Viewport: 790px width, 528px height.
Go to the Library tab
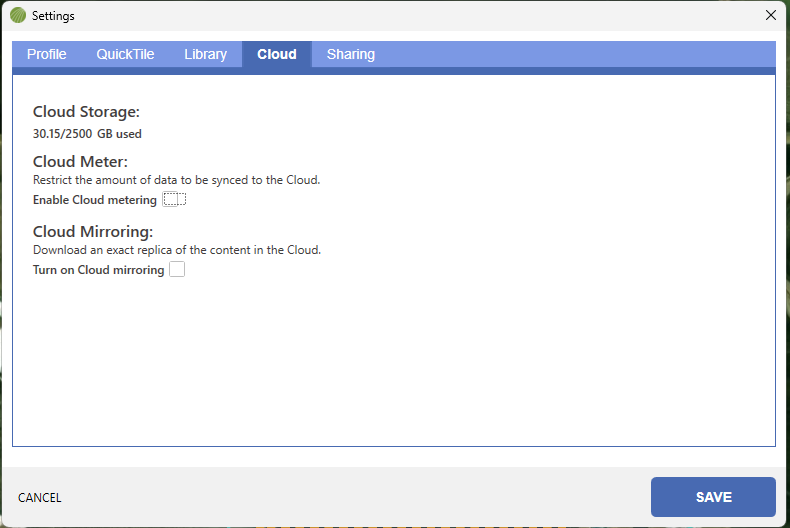(x=205, y=54)
